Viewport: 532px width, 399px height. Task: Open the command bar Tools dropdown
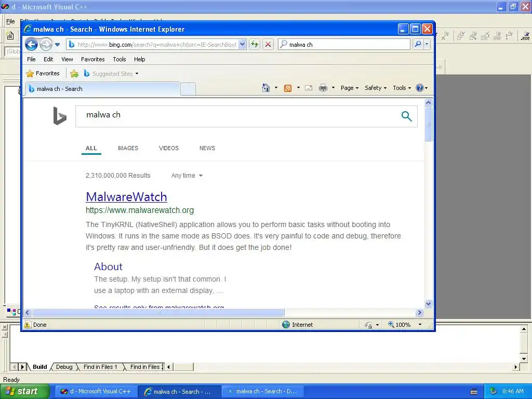[402, 88]
